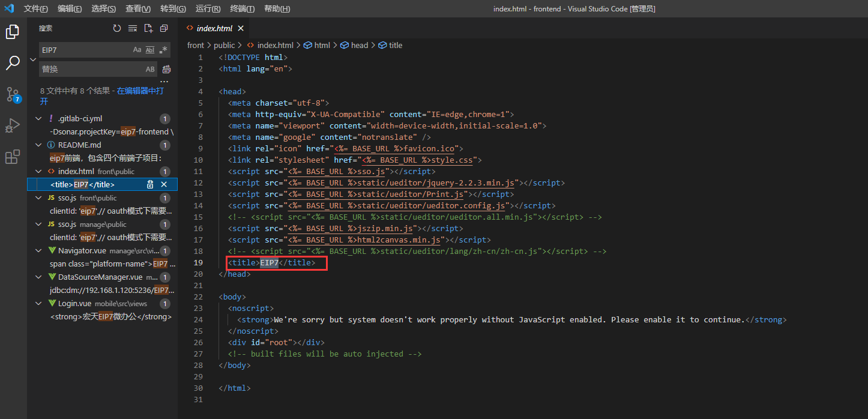
Task: Open the Run and Debug view
Action: [13, 125]
